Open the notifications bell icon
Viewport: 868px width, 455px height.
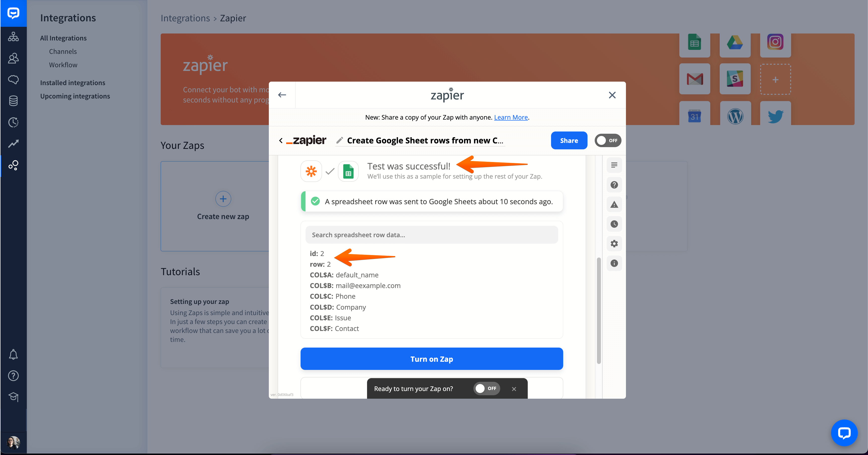(13, 355)
